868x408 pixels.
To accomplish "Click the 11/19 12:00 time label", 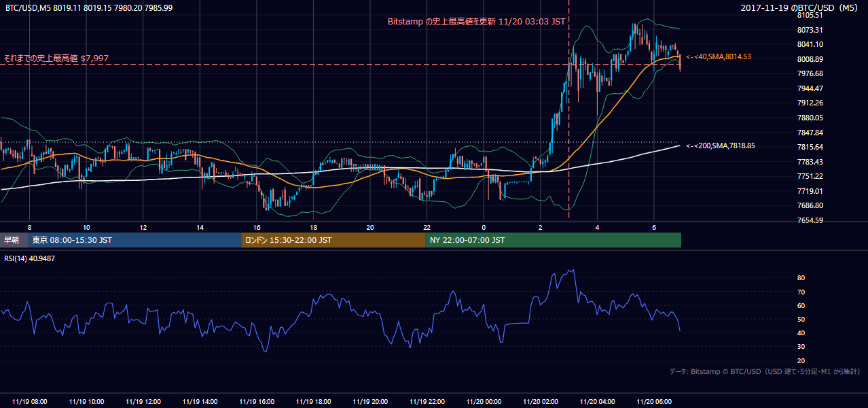I will [x=143, y=402].
